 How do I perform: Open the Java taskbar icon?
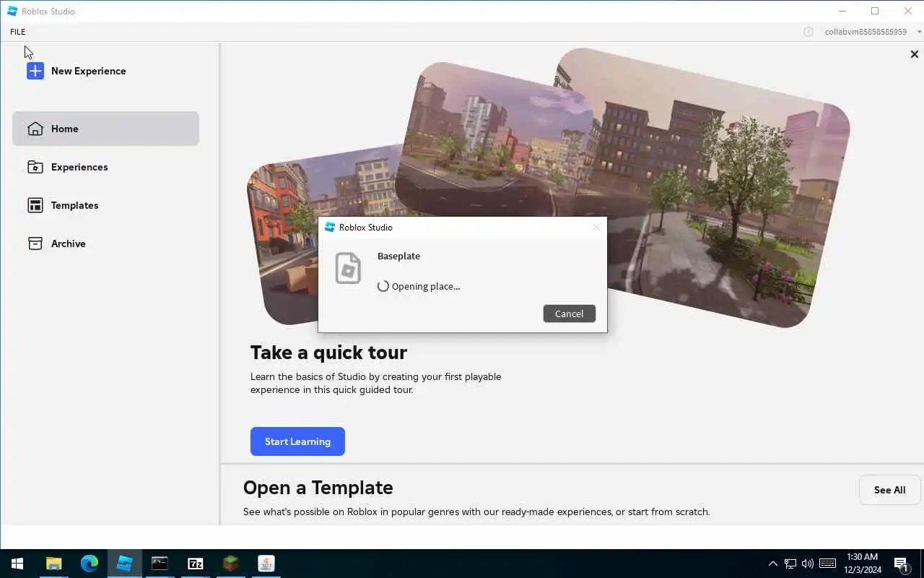[266, 564]
